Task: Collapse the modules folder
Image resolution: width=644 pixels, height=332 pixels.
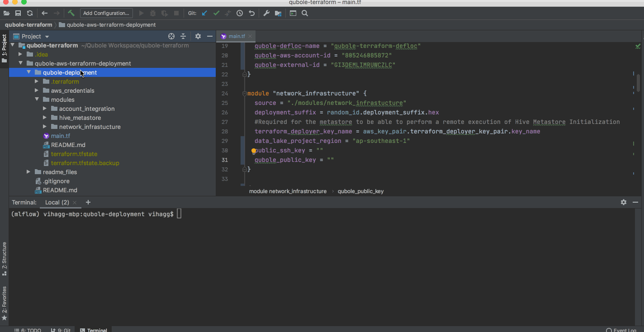Action: tap(37, 100)
